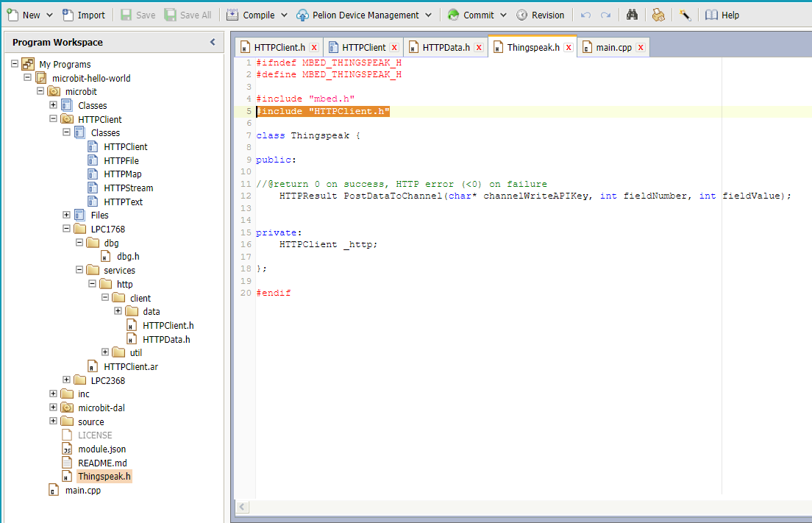This screenshot has width=812, height=523.
Task: Switch to the HTTPData.h tab
Action: point(446,47)
